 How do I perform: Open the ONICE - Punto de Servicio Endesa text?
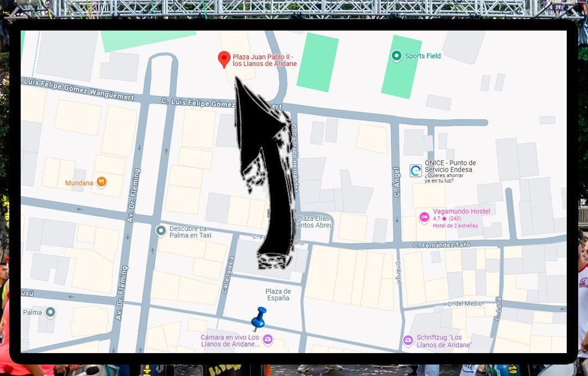pos(450,166)
